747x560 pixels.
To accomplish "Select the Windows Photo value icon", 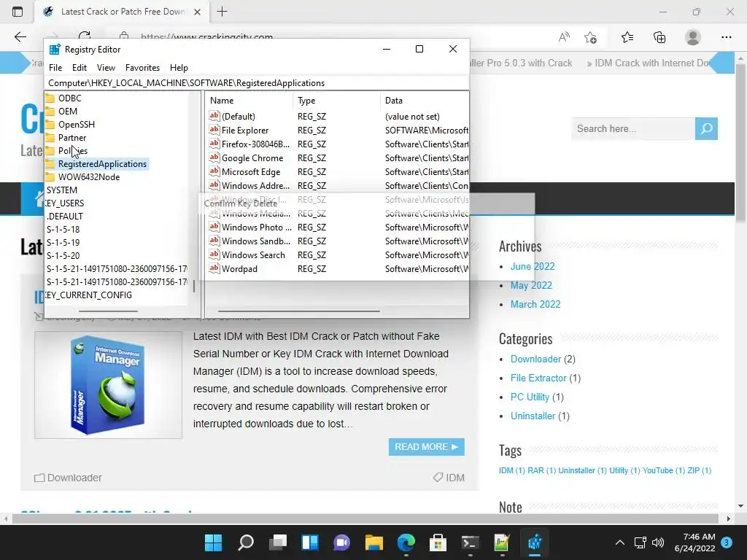I will 214,227.
